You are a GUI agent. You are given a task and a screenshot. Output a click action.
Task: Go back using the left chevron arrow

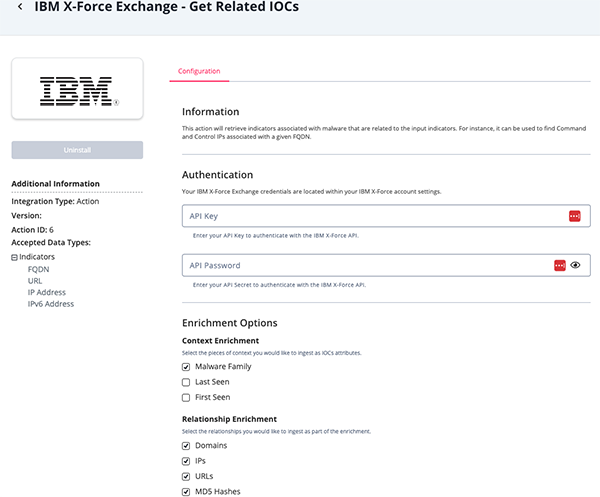coord(20,7)
